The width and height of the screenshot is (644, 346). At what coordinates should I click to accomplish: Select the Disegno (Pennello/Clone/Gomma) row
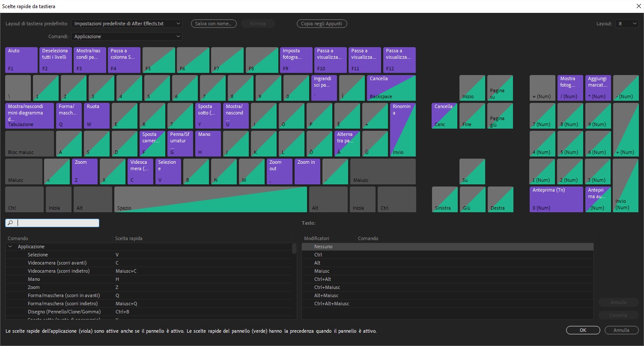[x=148, y=312]
